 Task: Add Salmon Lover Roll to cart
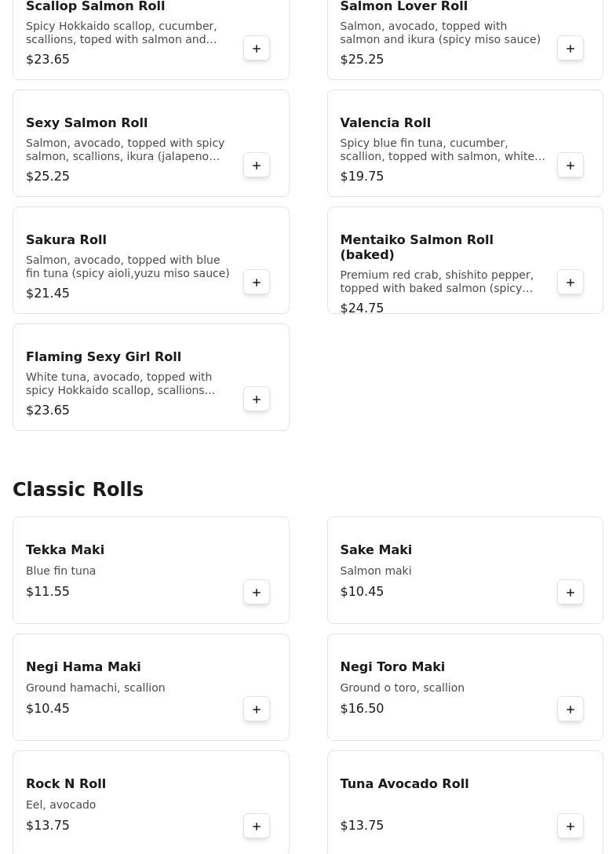pos(570,49)
